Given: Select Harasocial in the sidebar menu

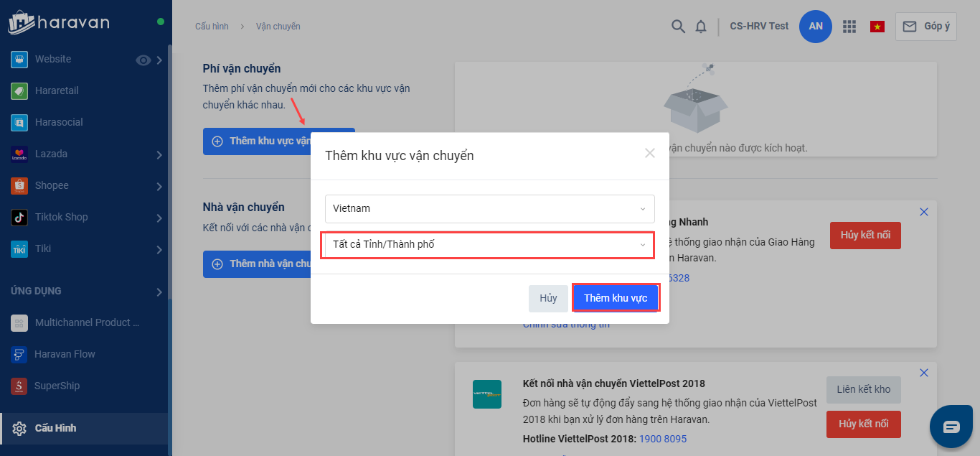Looking at the screenshot, I should 59,122.
